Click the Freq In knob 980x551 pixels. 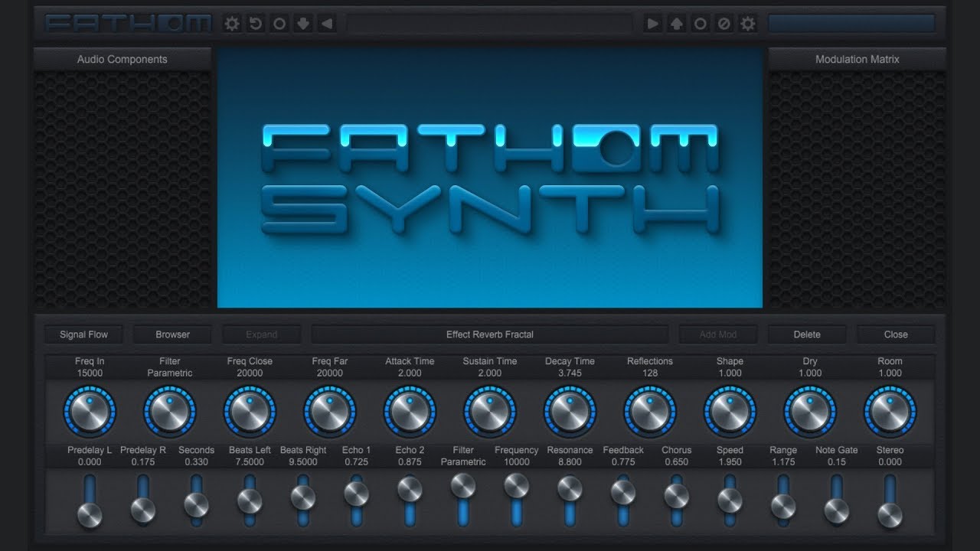point(90,412)
